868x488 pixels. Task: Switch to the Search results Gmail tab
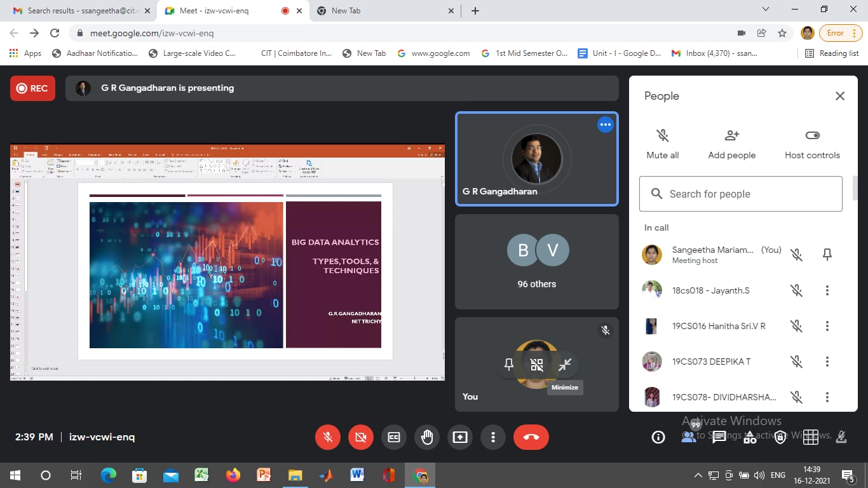pos(79,11)
